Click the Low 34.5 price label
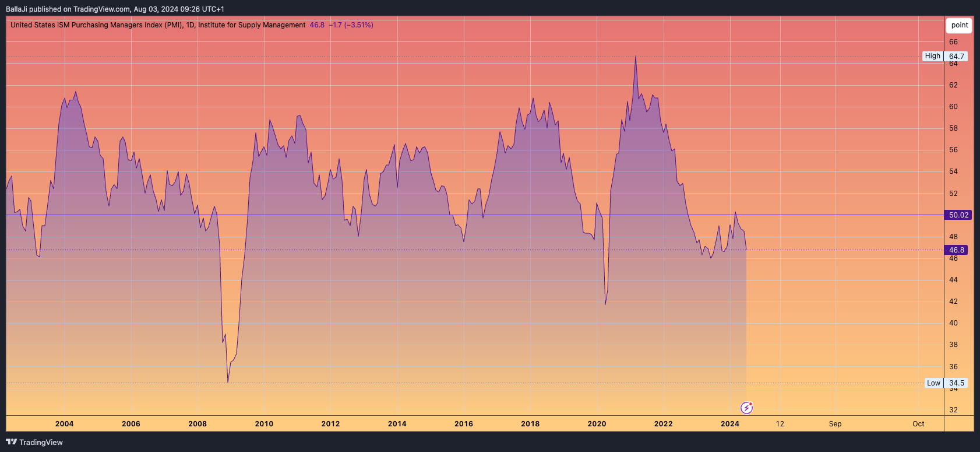Viewport: 980px width, 452px height. 946,383
